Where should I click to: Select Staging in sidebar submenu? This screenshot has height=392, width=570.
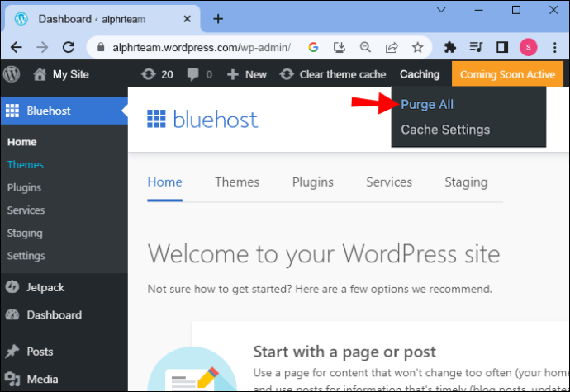point(25,234)
